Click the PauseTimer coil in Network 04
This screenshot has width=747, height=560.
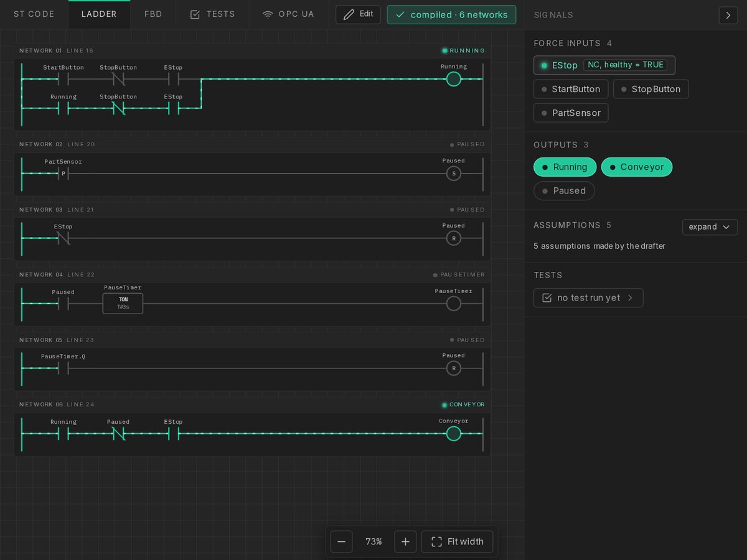point(454,304)
